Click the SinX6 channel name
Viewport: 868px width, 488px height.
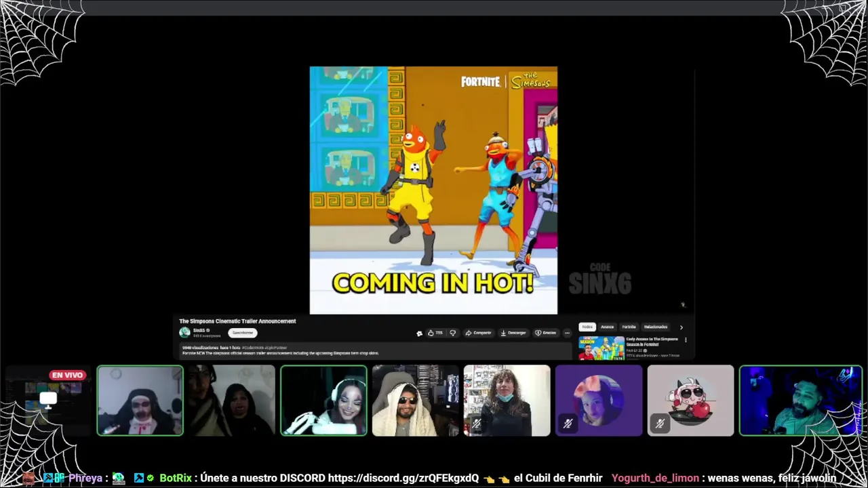coord(199,330)
